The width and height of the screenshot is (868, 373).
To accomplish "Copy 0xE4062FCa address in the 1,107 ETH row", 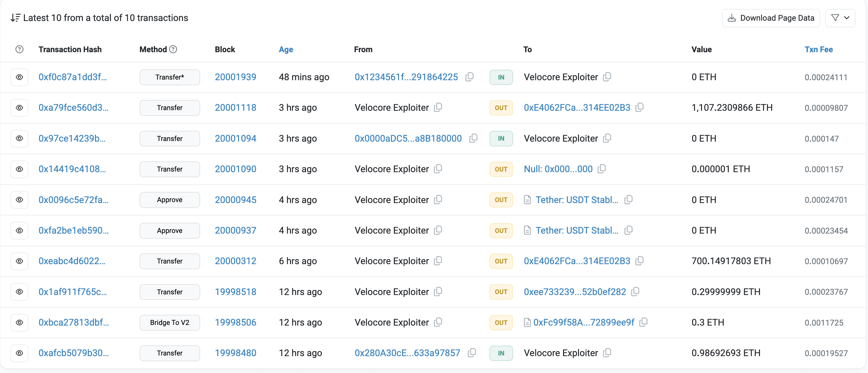I will coord(639,107).
